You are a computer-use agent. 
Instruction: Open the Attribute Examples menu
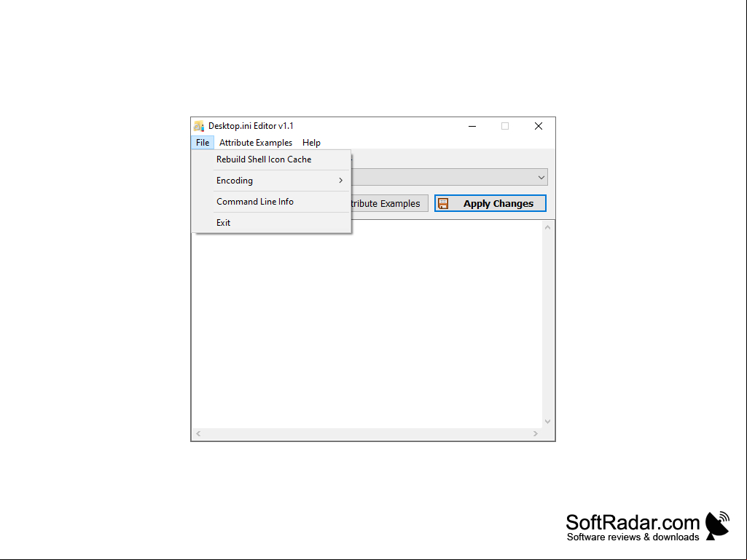click(256, 143)
